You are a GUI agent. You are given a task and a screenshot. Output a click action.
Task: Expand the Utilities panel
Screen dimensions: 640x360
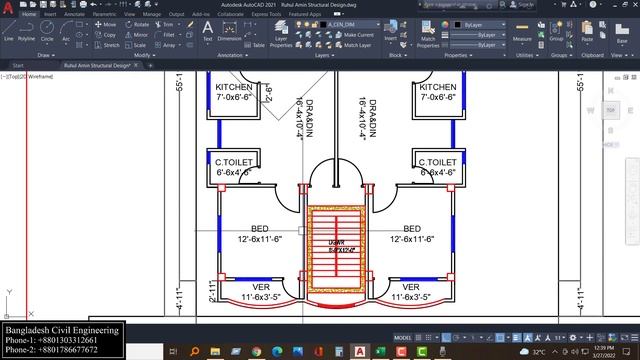pyautogui.click(x=527, y=55)
